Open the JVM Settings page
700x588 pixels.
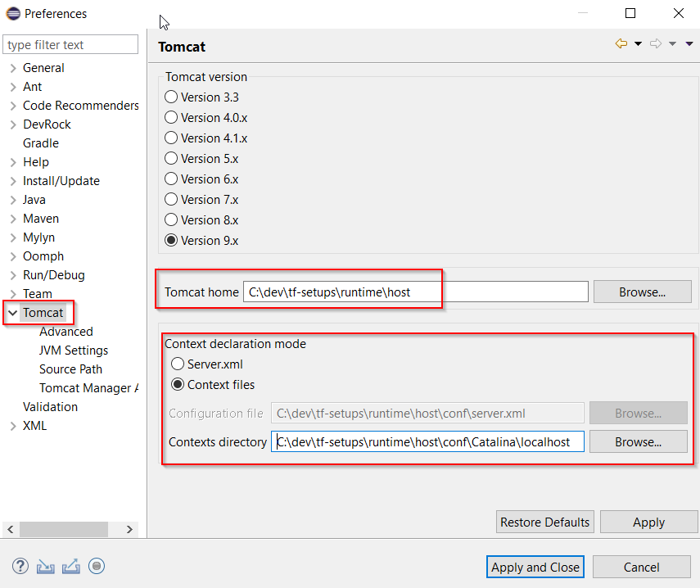pos(74,351)
